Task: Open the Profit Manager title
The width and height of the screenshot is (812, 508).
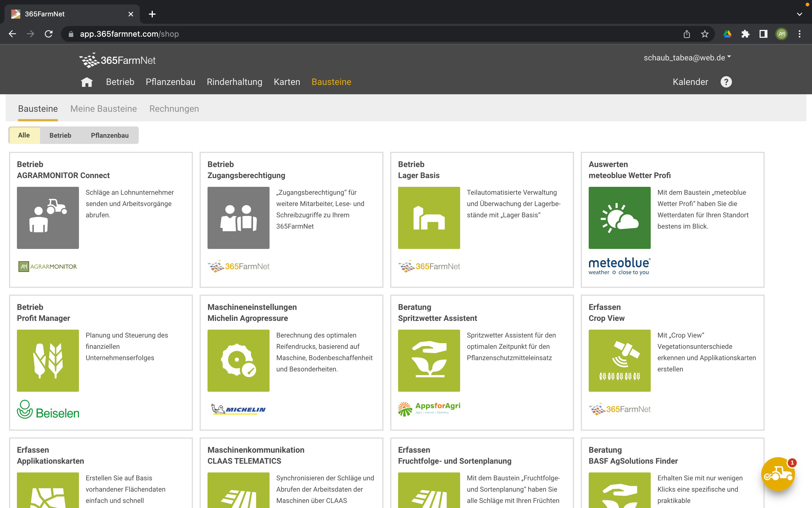Action: coord(43,318)
